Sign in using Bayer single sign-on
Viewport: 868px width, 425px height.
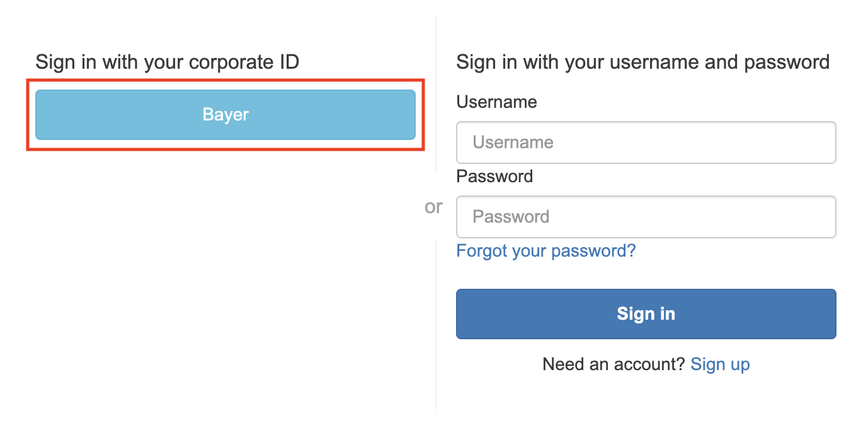point(226,115)
